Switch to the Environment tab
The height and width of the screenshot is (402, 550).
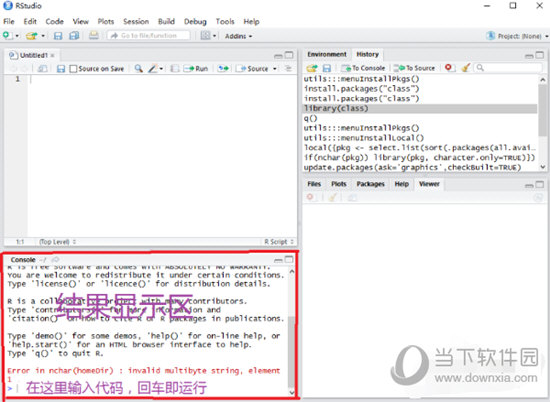coord(327,54)
